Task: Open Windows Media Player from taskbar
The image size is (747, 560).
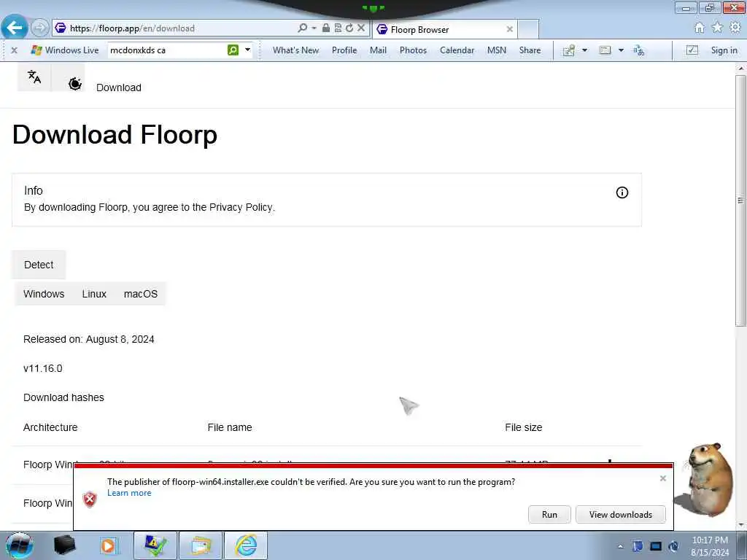Action: (108, 545)
